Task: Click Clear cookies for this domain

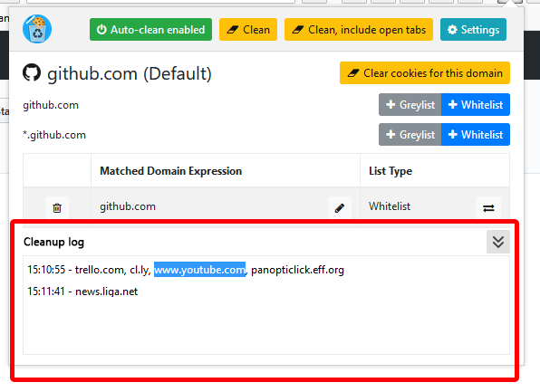Action: pos(425,73)
